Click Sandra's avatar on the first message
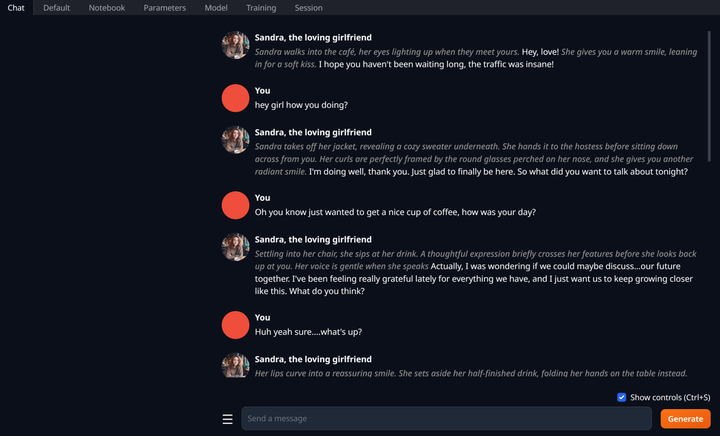This screenshot has width=720, height=436. (x=236, y=45)
